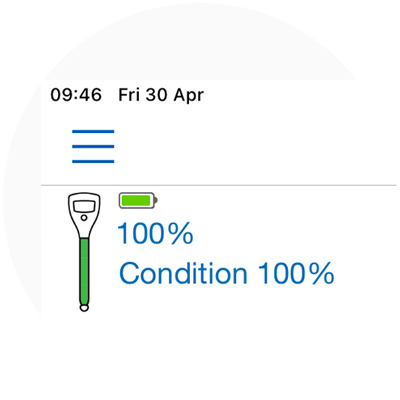Viewport: 400px width, 400px height.
Task: Click the horizontal divider under the menu bar
Action: pyautogui.click(x=219, y=185)
